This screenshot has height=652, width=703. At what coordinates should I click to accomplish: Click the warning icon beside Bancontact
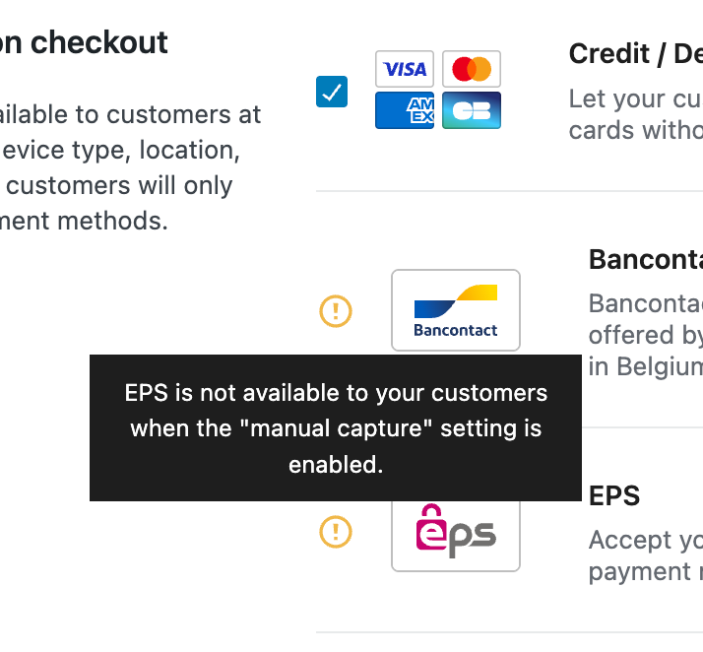pyautogui.click(x=336, y=311)
